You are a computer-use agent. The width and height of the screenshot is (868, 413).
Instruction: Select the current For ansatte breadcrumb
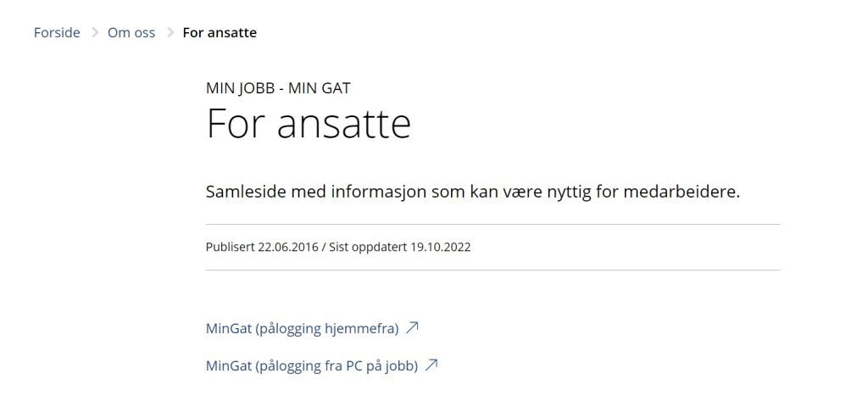click(x=220, y=33)
